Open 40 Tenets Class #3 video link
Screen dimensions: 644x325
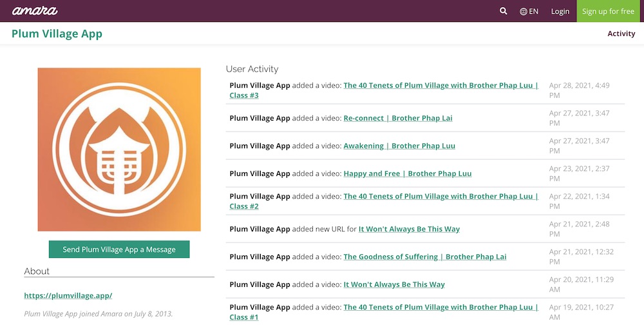(x=384, y=90)
